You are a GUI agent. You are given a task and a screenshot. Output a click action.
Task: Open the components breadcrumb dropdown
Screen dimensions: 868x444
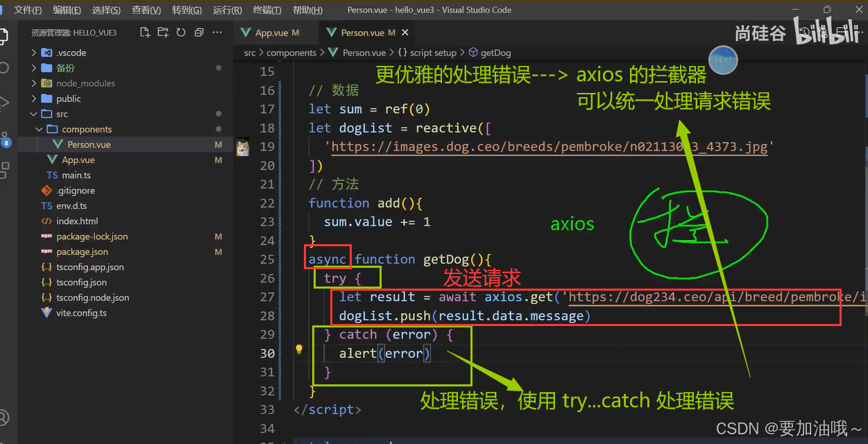coord(291,53)
